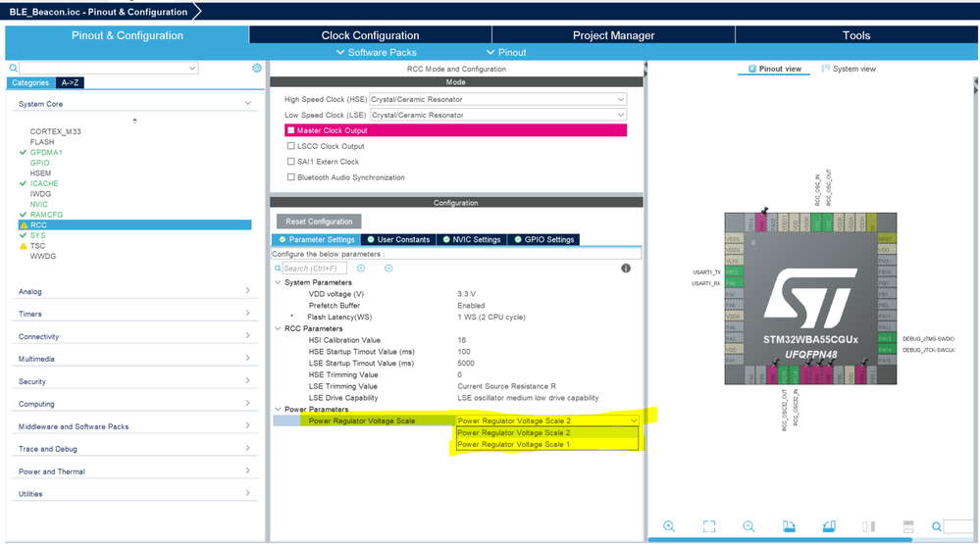
Task: Click green check beside RAMCFG
Action: click(x=24, y=215)
